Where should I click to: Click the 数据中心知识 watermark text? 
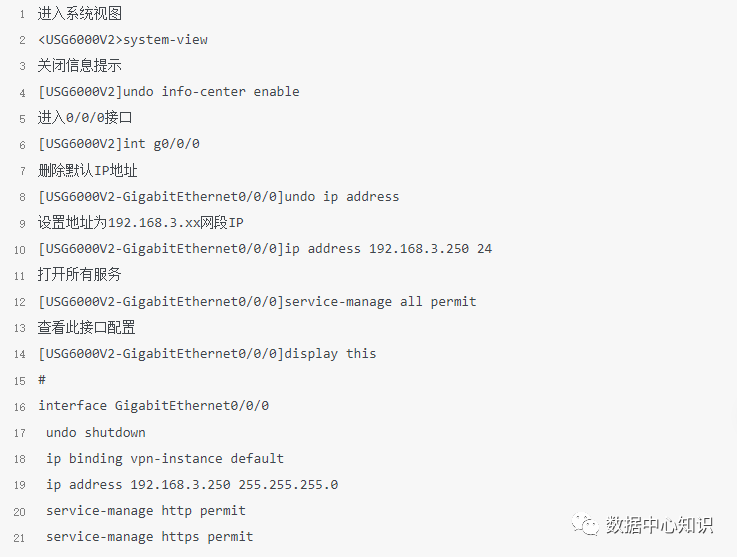[661, 524]
